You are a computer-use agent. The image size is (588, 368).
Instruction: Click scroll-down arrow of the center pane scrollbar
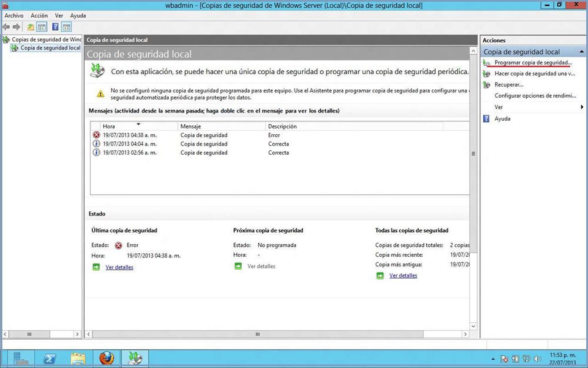point(473,326)
